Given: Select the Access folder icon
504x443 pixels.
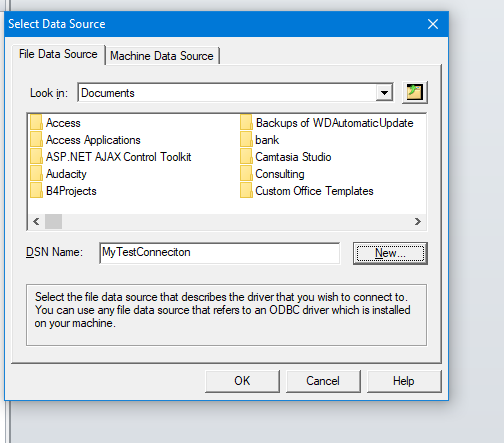Looking at the screenshot, I should 36,123.
